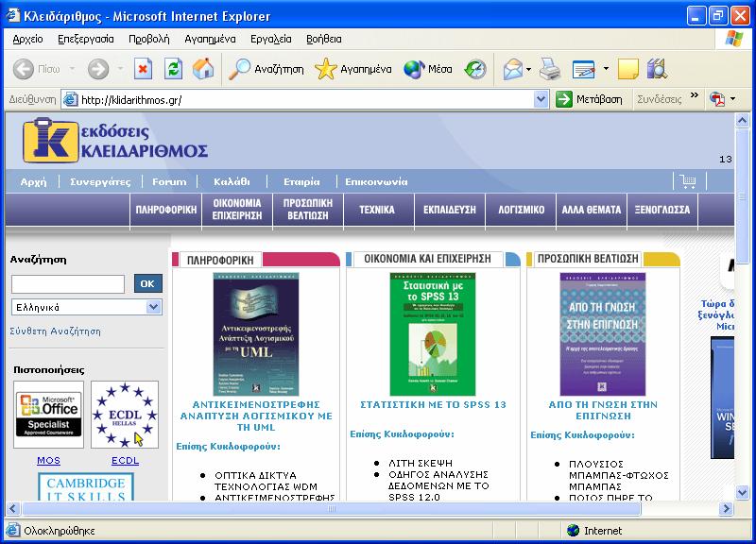This screenshot has width=756, height=544.
Task: Open the Καλάθι navigation link
Action: coord(232,181)
